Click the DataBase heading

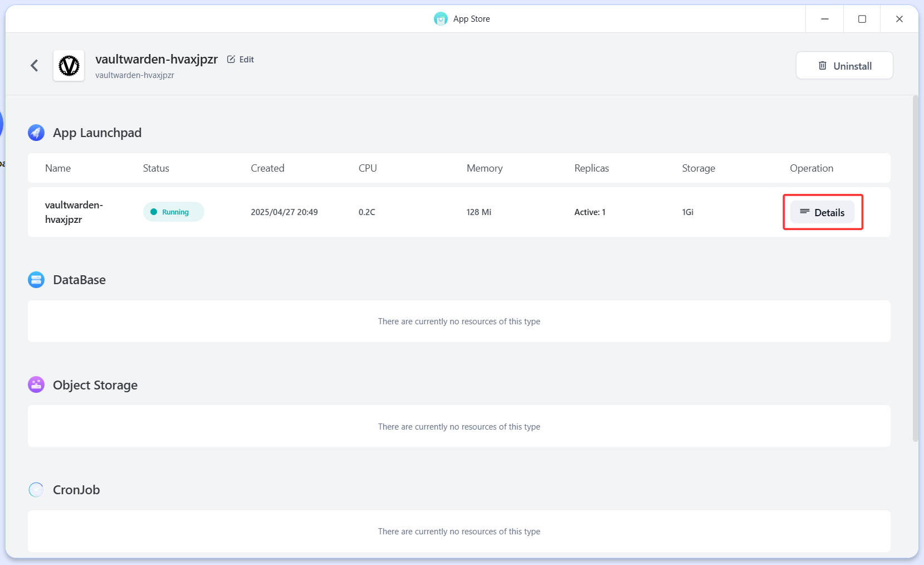click(79, 280)
